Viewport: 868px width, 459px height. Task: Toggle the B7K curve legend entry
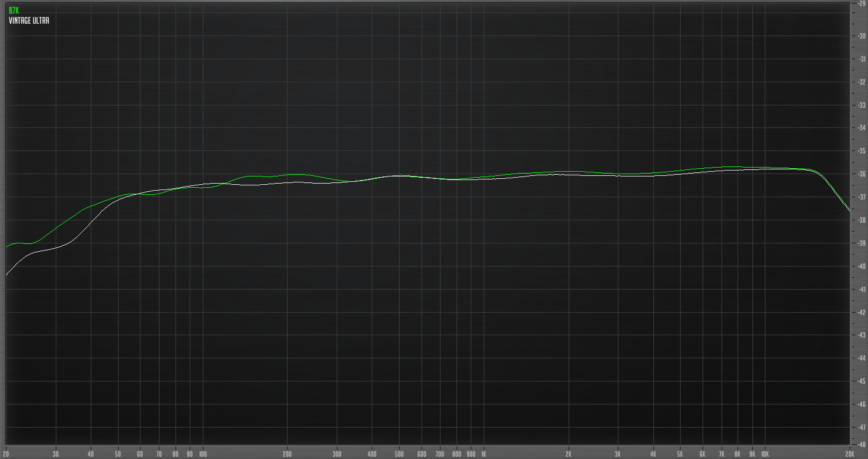coord(13,9)
